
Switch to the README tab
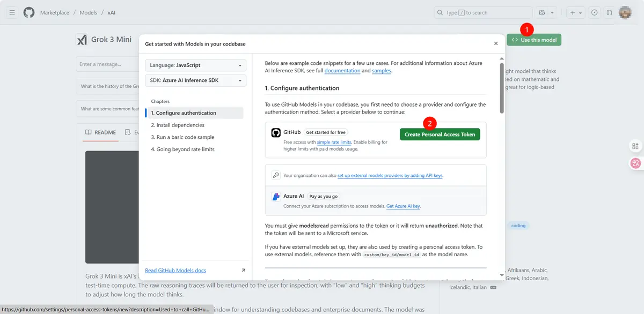(x=100, y=132)
